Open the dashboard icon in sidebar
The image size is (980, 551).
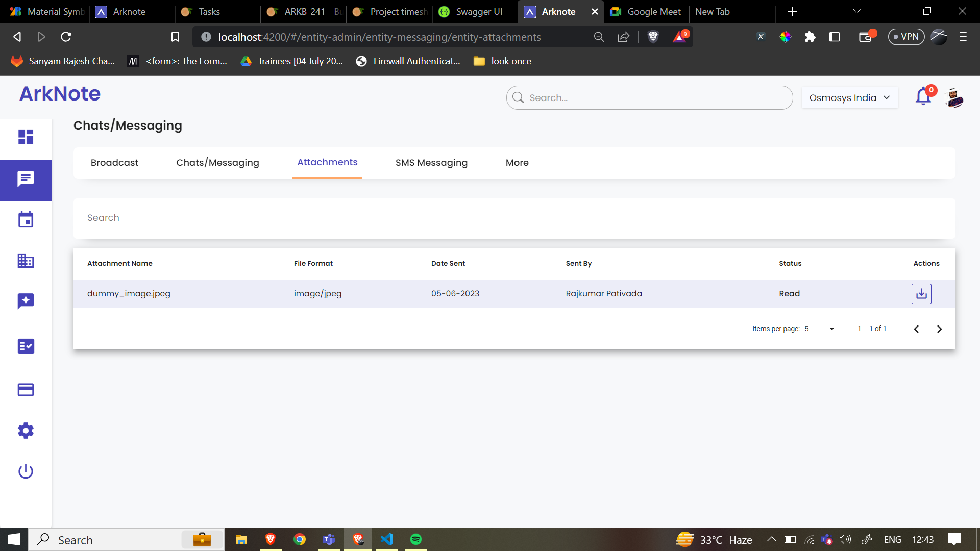[26, 137]
